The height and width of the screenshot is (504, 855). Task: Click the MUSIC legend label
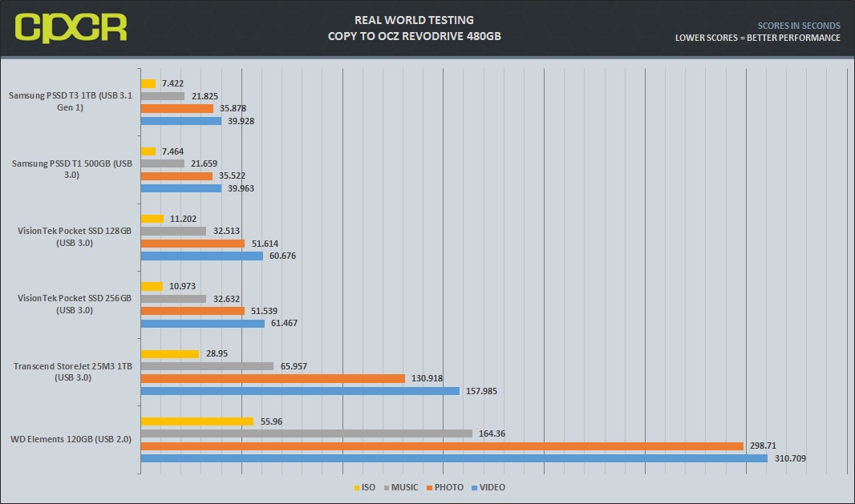tap(404, 488)
